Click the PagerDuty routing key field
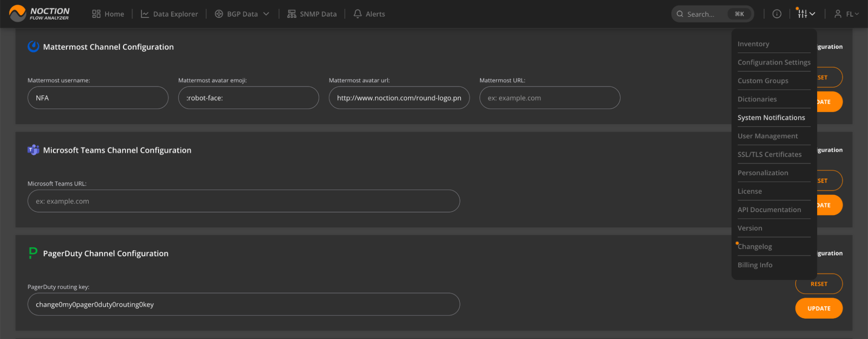Image resolution: width=868 pixels, height=339 pixels. coord(244,304)
